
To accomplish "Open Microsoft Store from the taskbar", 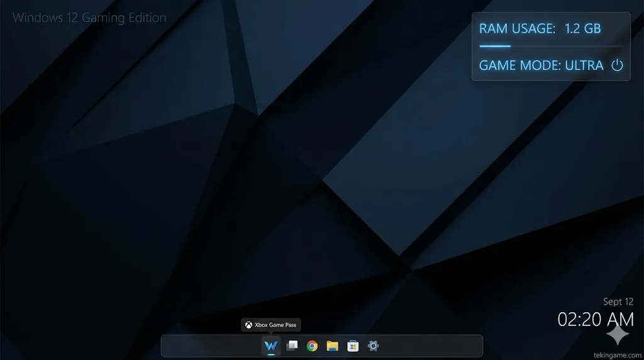I will [353, 346].
